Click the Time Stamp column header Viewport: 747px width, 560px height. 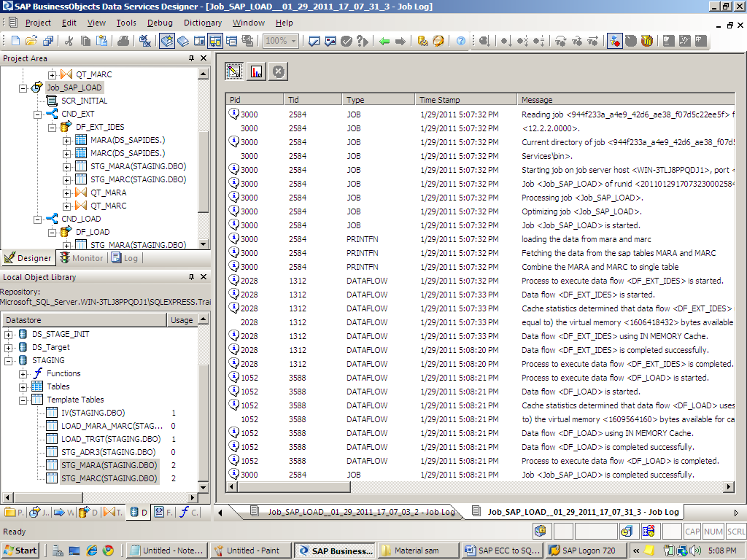click(x=465, y=100)
